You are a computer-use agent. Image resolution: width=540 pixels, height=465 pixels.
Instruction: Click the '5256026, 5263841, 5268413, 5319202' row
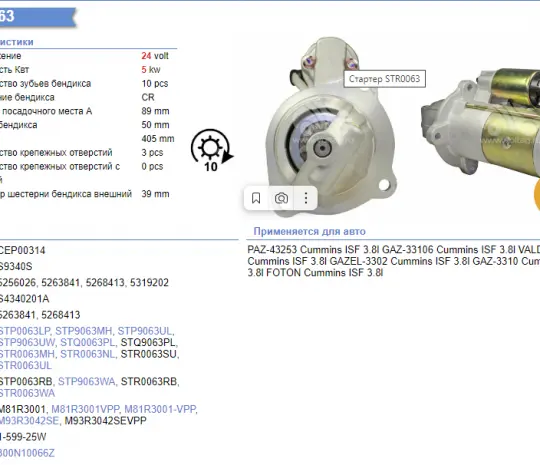[x=84, y=282]
